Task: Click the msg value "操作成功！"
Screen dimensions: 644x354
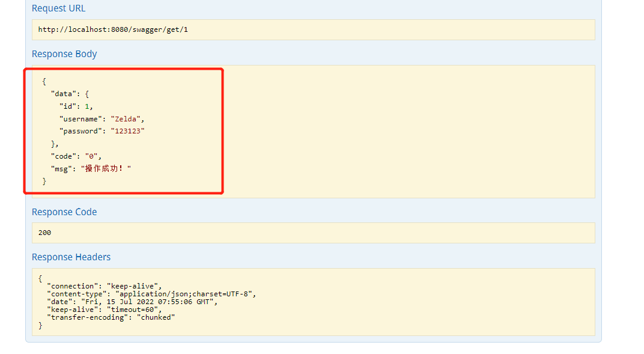Action: pos(106,168)
